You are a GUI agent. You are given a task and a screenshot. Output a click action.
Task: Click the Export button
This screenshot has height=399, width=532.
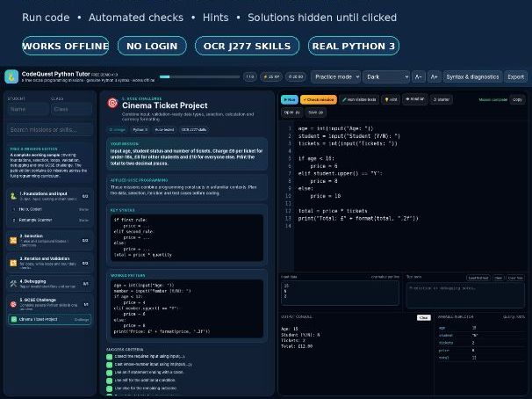515,76
